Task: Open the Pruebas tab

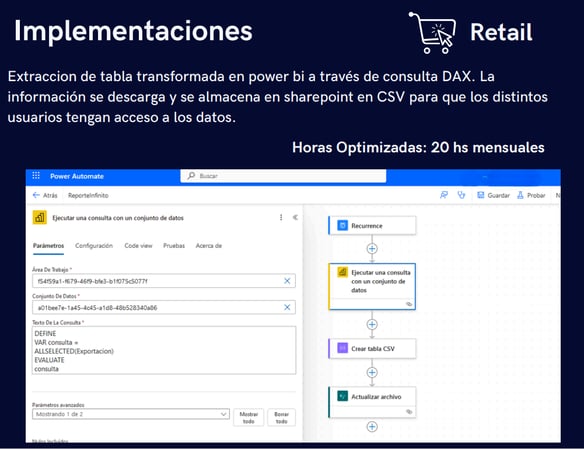Action: [x=174, y=246]
